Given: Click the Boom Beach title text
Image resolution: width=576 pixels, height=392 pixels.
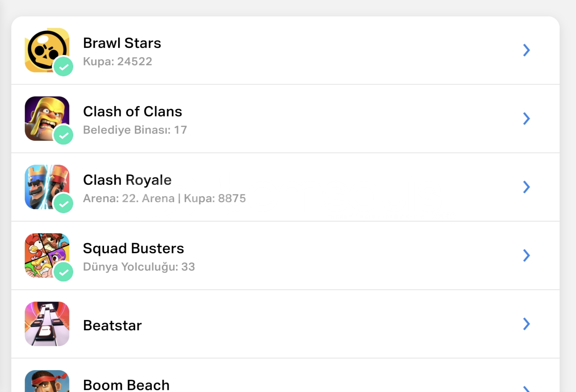Looking at the screenshot, I should (x=126, y=385).
